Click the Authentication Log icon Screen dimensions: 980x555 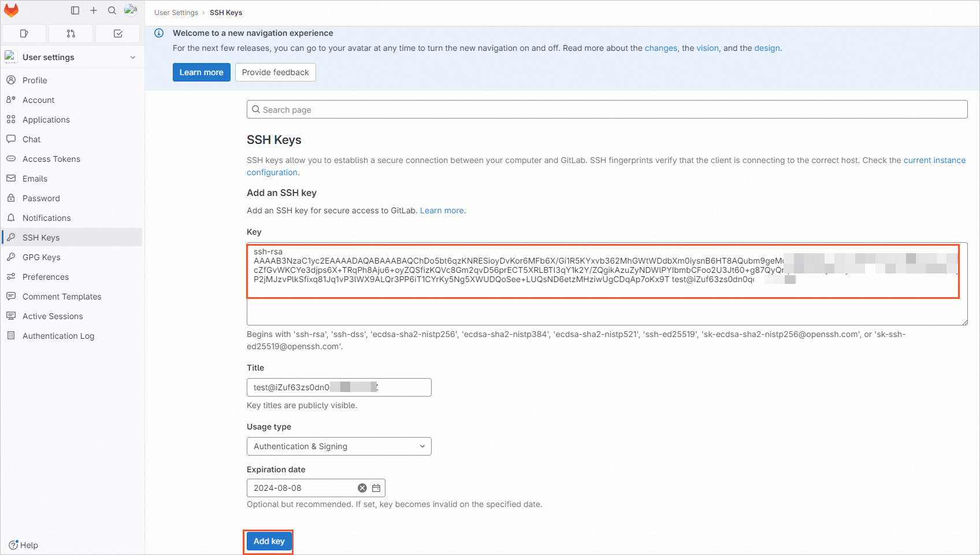11,335
